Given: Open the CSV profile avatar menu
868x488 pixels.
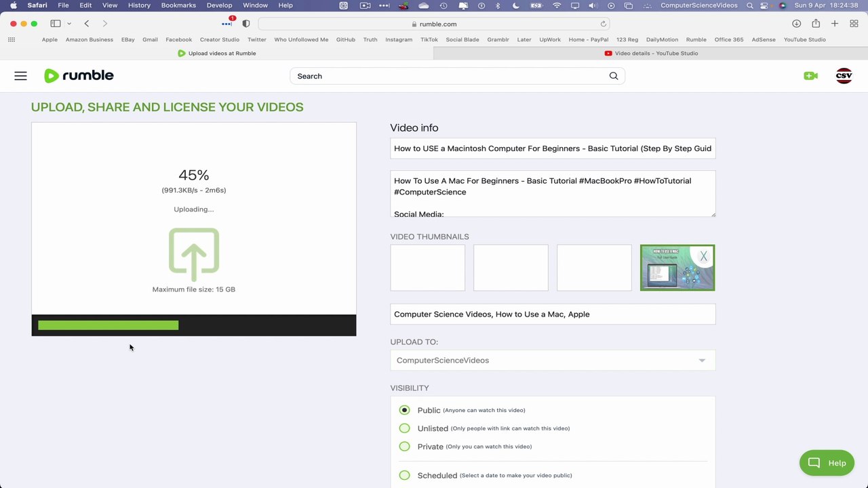Looking at the screenshot, I should [844, 76].
